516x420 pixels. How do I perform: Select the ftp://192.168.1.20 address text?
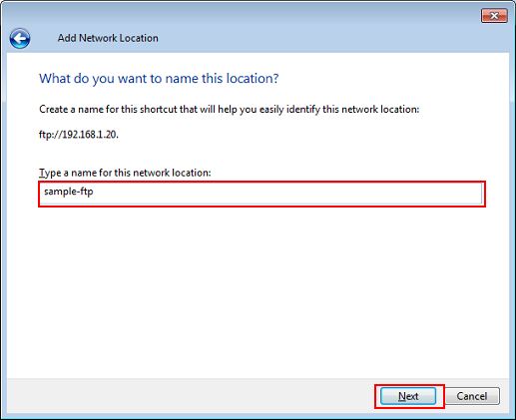click(x=79, y=135)
